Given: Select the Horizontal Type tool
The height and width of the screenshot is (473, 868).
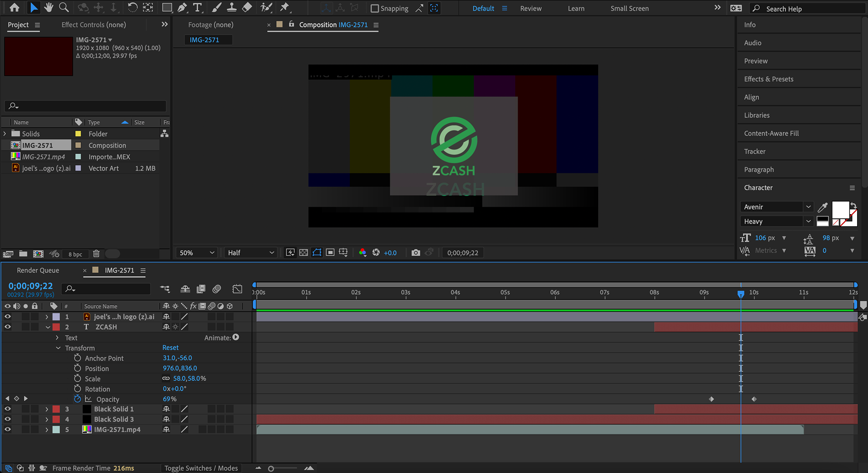Looking at the screenshot, I should point(198,8).
